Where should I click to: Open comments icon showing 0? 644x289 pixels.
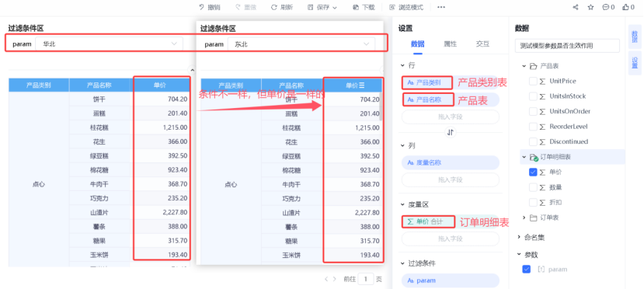point(608,8)
